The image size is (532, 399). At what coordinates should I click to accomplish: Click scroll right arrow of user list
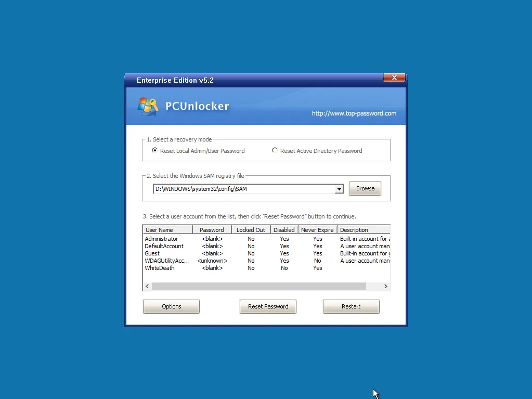(386, 286)
